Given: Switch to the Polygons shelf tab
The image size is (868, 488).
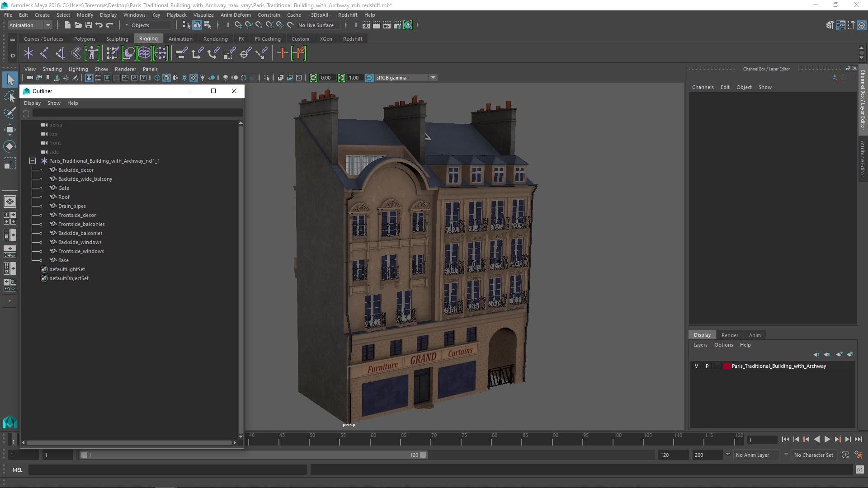Looking at the screenshot, I should (x=85, y=39).
